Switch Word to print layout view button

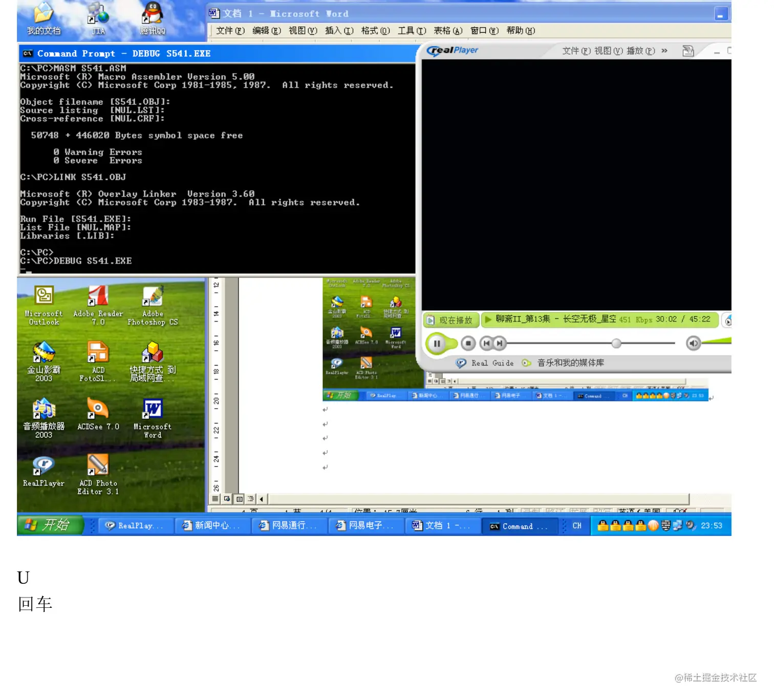tap(239, 499)
